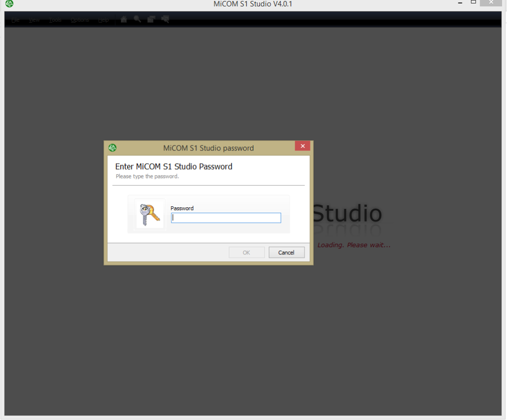Click the Password input field
507x420 pixels.
pyautogui.click(x=226, y=218)
